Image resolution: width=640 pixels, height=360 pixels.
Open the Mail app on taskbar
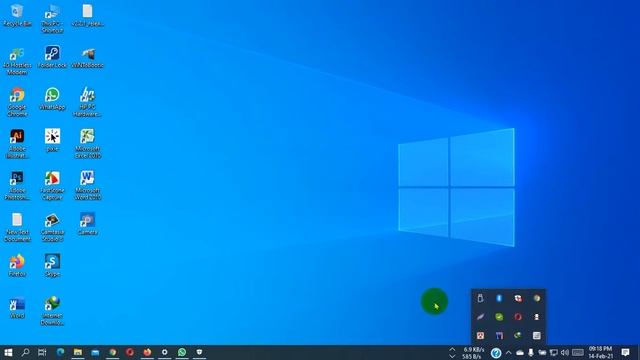[x=95, y=352]
